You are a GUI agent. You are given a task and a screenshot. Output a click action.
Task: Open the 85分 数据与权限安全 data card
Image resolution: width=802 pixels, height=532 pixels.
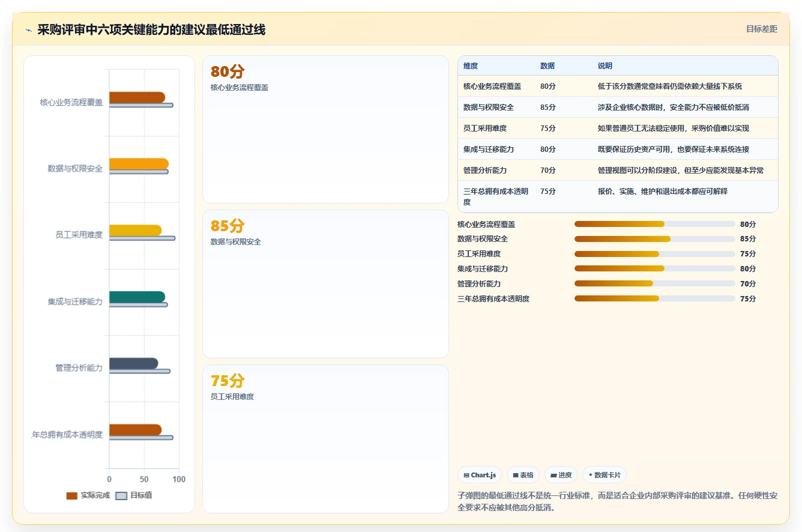(325, 284)
